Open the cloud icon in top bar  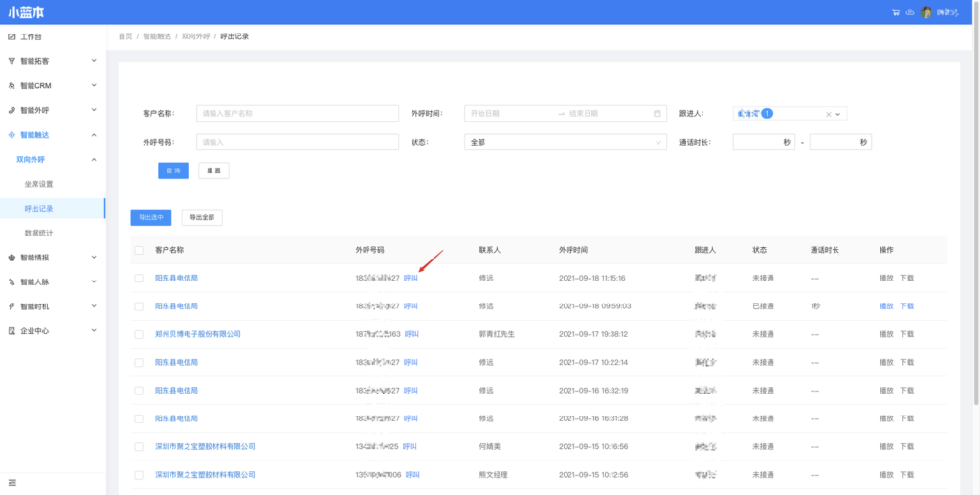pyautogui.click(x=909, y=12)
